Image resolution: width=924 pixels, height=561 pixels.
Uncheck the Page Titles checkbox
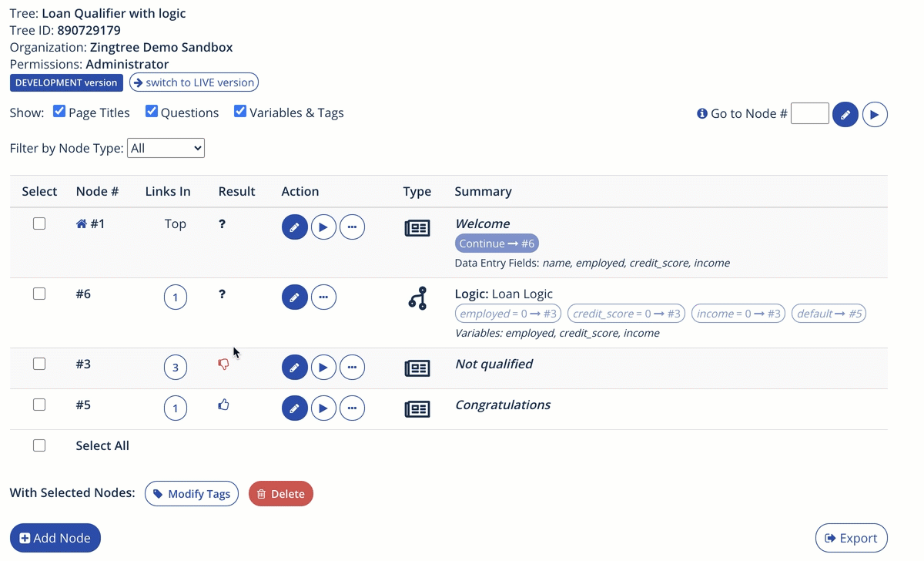pos(59,111)
